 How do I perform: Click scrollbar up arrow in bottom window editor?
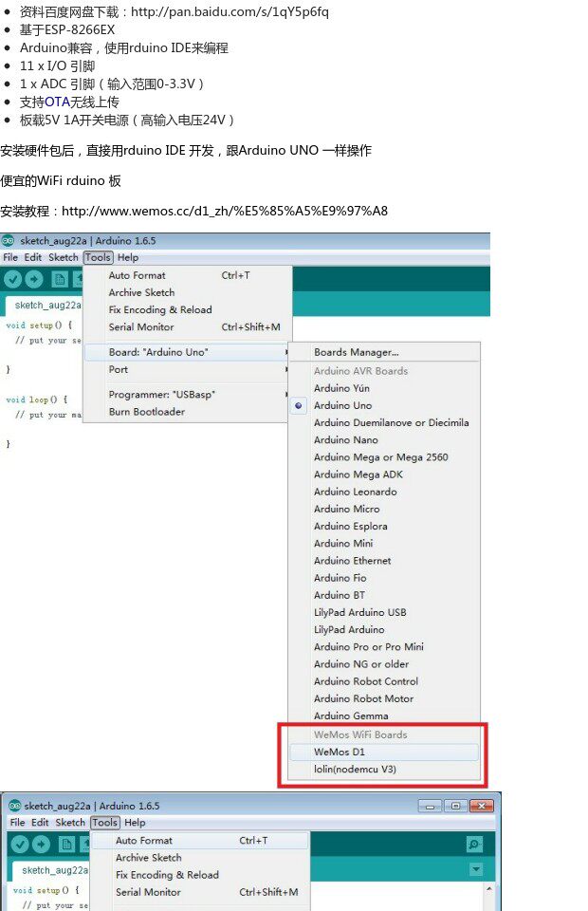[488, 889]
